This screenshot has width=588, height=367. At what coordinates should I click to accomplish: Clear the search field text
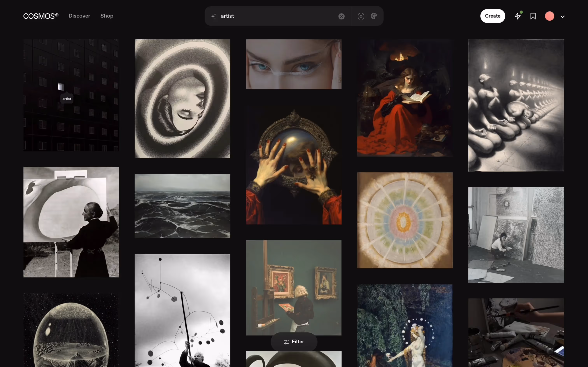point(341,16)
